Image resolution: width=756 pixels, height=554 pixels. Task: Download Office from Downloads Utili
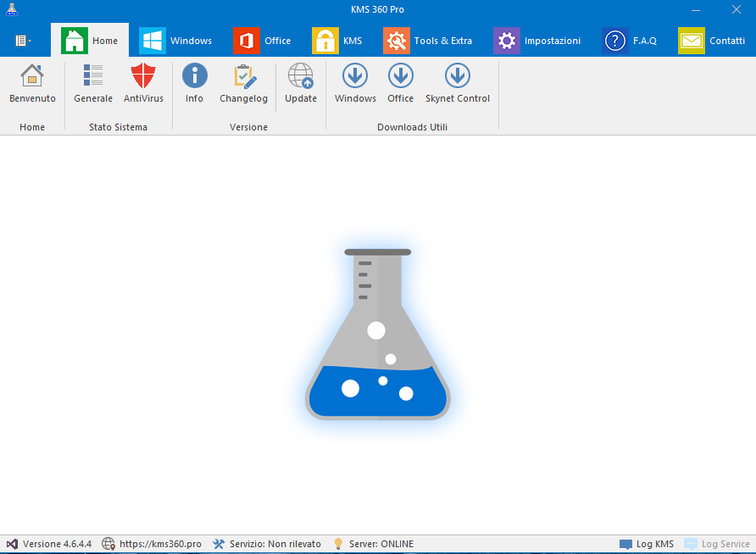pos(400,84)
